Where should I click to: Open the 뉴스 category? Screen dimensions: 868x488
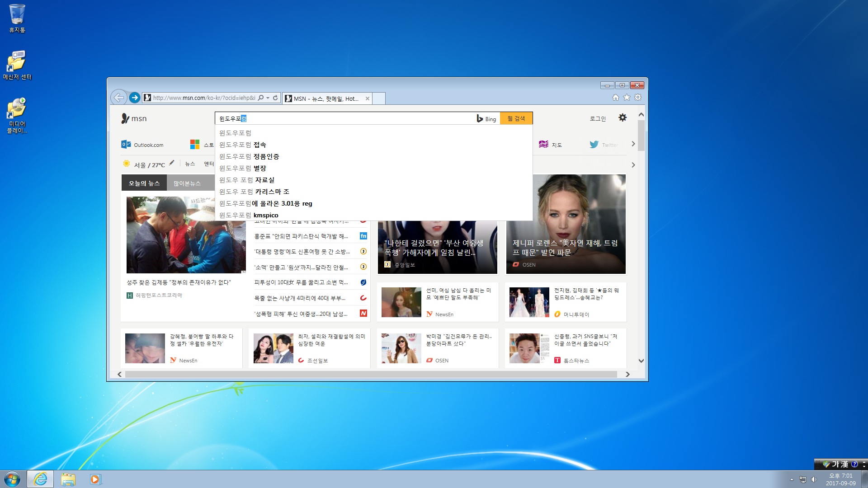pos(190,164)
